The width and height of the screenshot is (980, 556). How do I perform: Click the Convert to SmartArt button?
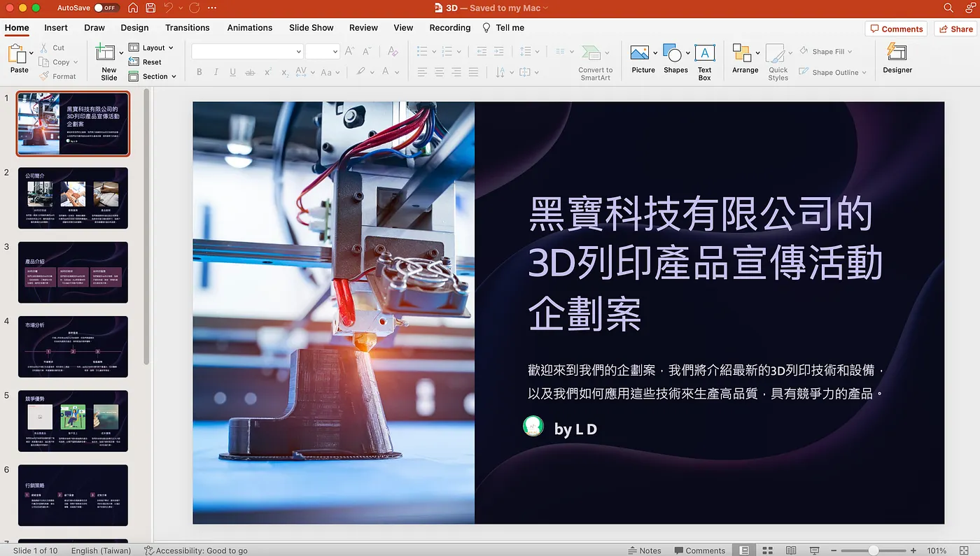[x=596, y=62]
